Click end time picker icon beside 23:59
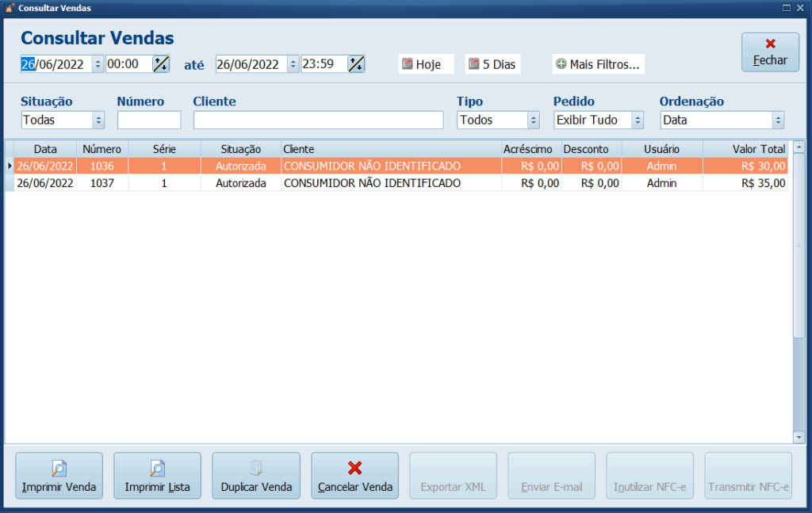812x513 pixels. (x=356, y=64)
